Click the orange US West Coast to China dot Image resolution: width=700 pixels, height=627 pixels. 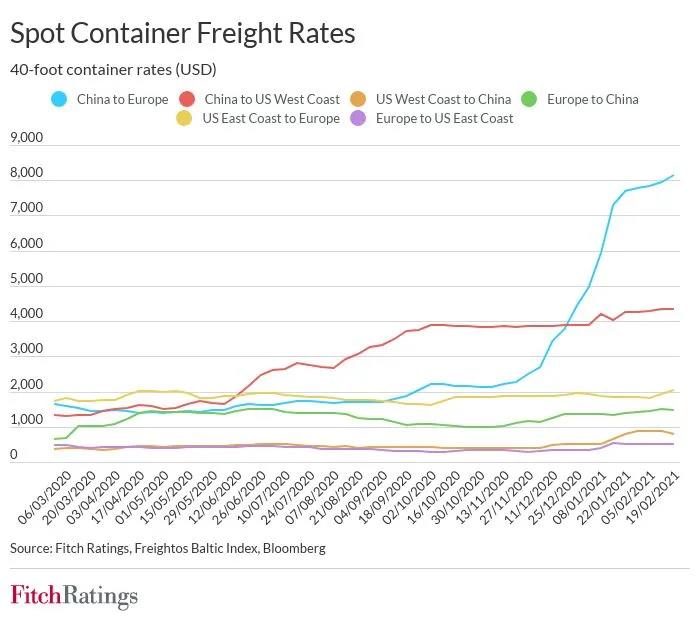point(358,99)
